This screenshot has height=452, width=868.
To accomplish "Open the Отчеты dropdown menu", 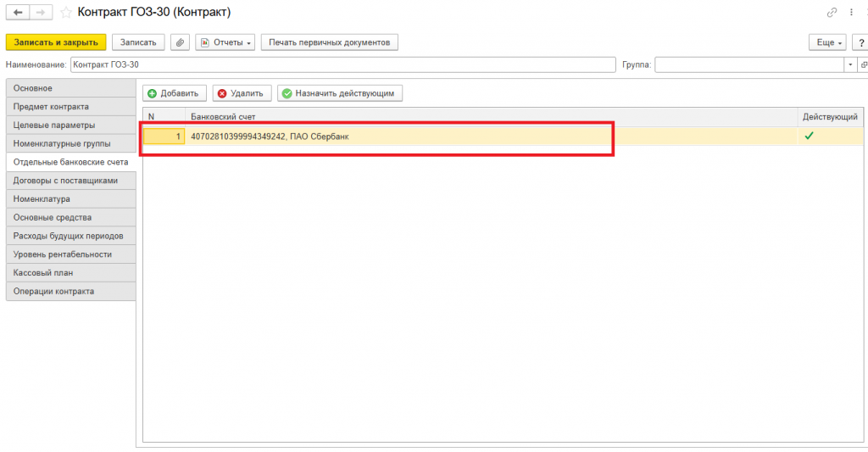I will 225,42.
